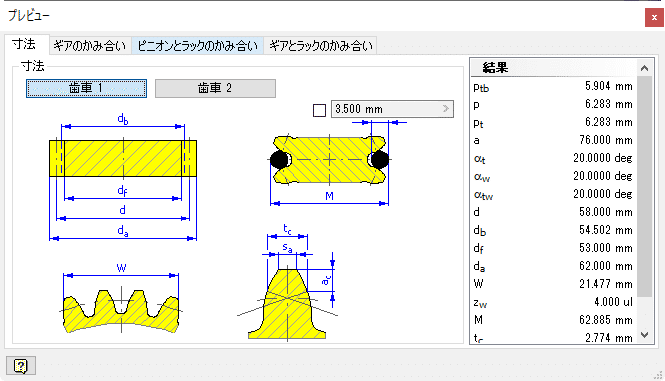Click the dialog resize grip corner
The width and height of the screenshot is (665, 381).
coord(658,374)
